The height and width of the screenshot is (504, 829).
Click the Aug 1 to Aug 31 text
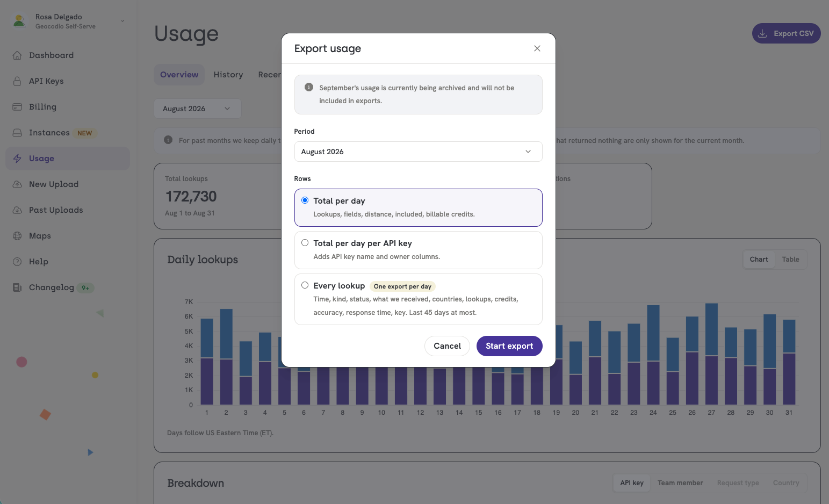coord(190,213)
